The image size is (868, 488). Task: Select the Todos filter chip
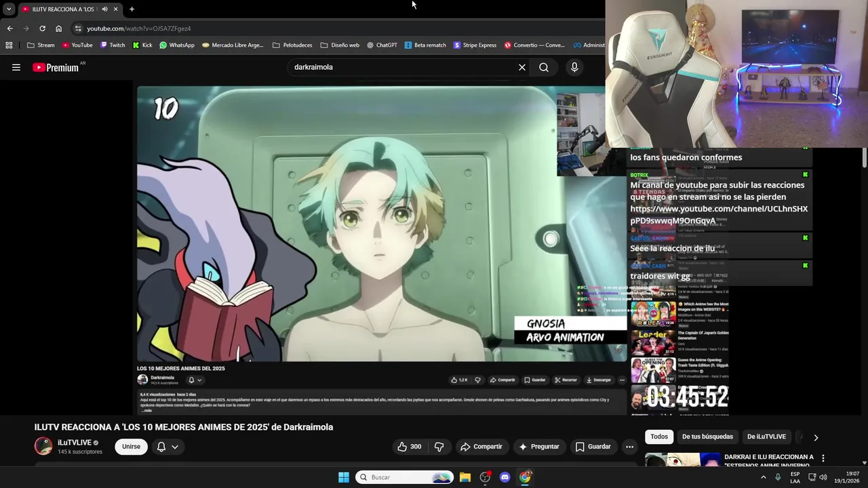pos(659,436)
